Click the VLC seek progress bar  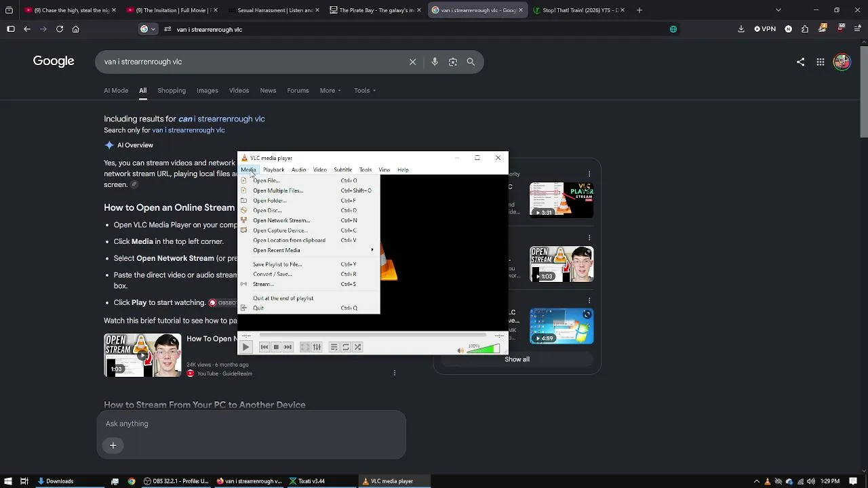372,335
